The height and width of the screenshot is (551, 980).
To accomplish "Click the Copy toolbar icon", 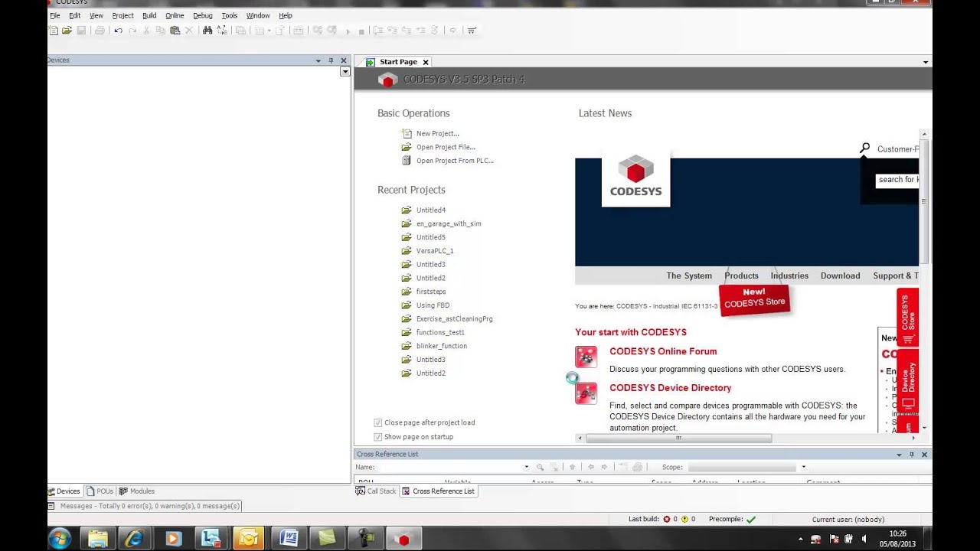I will [x=161, y=31].
